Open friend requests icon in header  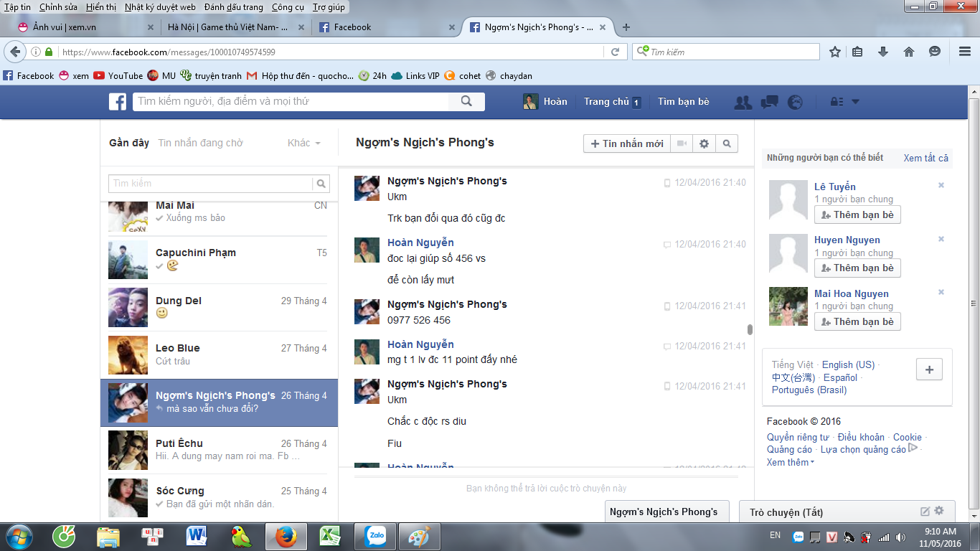coord(743,102)
